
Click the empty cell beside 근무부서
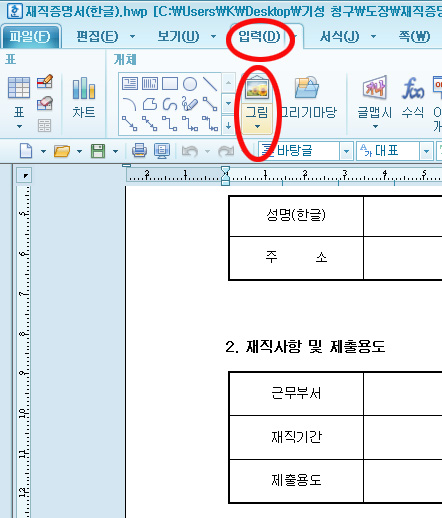point(403,393)
